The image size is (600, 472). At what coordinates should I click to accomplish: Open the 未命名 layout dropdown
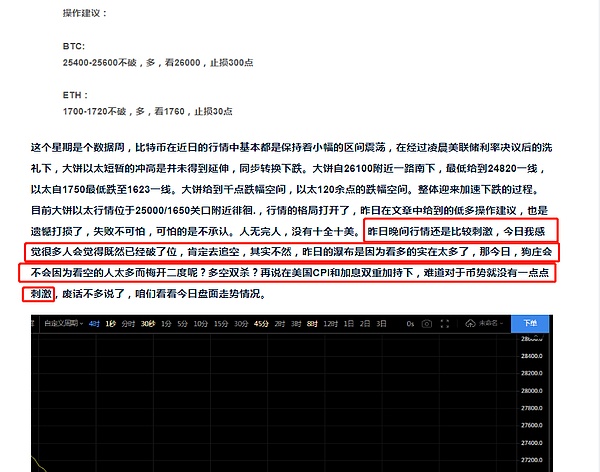(490, 324)
